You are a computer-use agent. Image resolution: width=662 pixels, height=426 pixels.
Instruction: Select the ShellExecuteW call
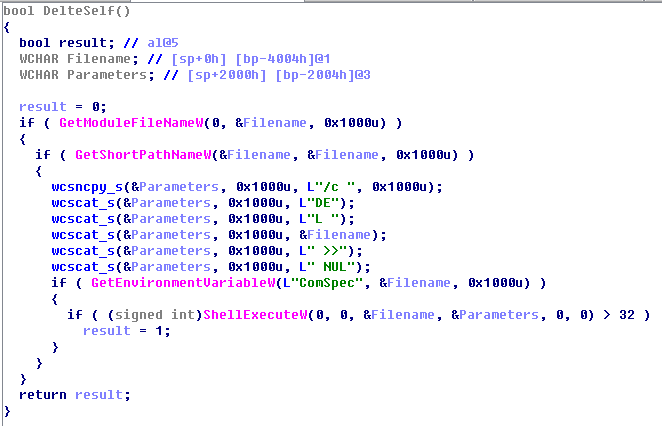click(x=255, y=315)
